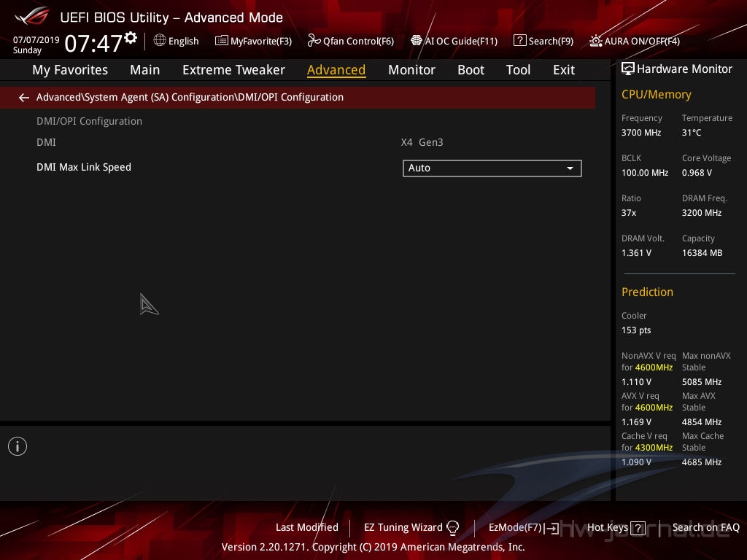The height and width of the screenshot is (560, 747).
Task: Click the 100.00 MHz BCLK value
Action: (x=645, y=173)
